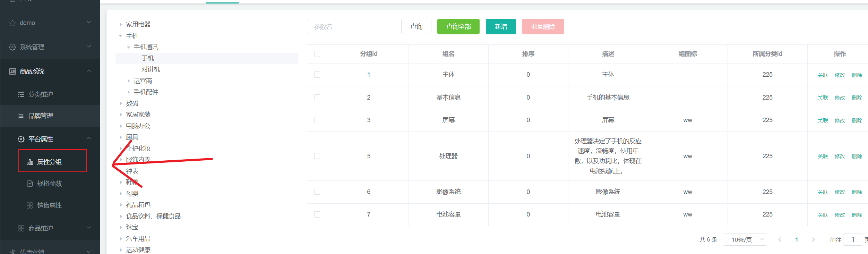868x254 pixels.
Task: Go to the previous page arrow
Action: 780,239
